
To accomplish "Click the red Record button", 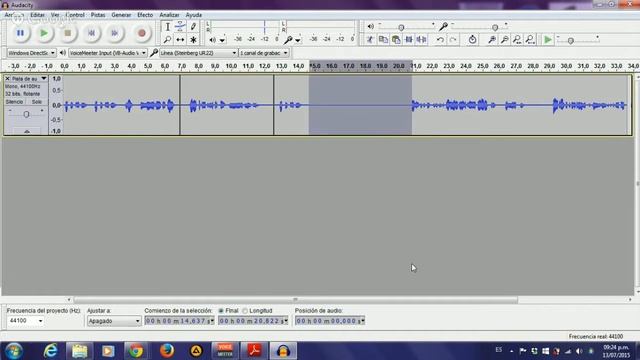I will pos(142,33).
